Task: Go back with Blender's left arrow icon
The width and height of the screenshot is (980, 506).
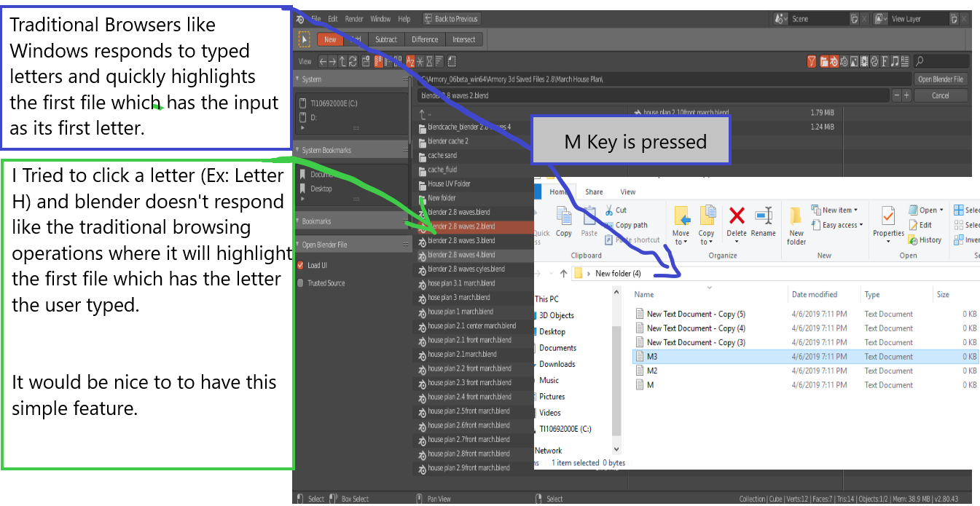Action: tap(324, 62)
